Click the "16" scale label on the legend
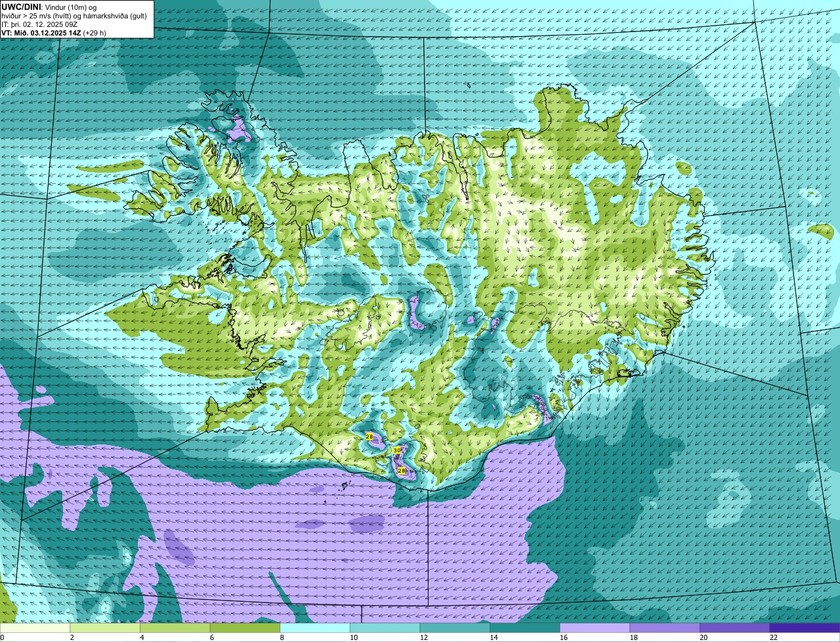 [x=564, y=637]
